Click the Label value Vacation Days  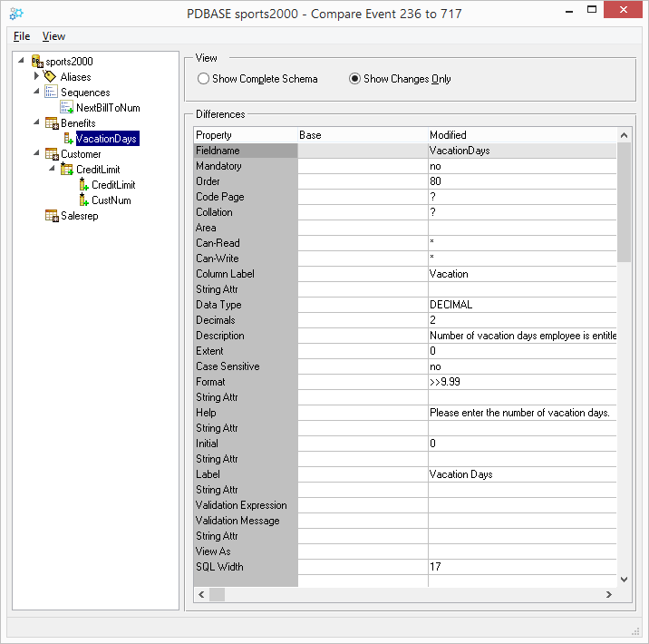(x=461, y=474)
